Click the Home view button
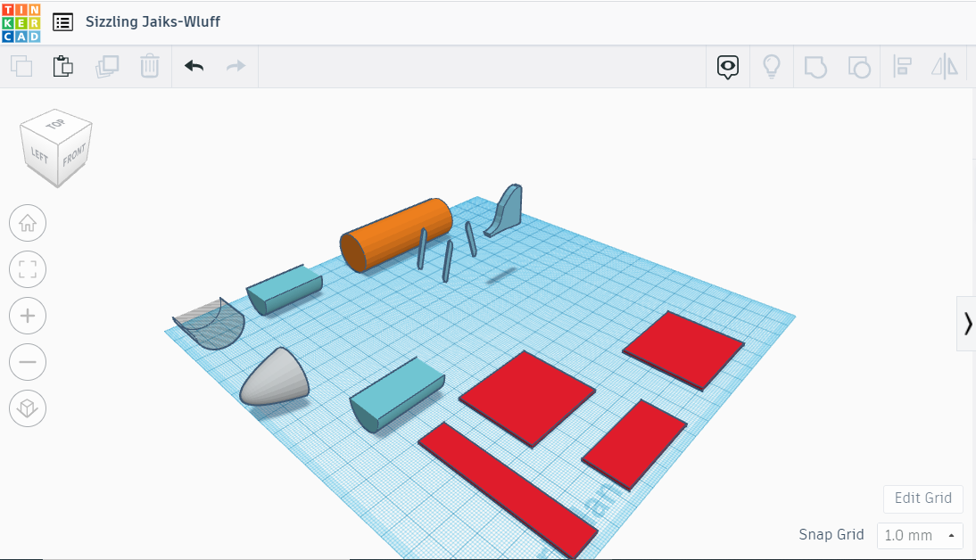 point(28,223)
